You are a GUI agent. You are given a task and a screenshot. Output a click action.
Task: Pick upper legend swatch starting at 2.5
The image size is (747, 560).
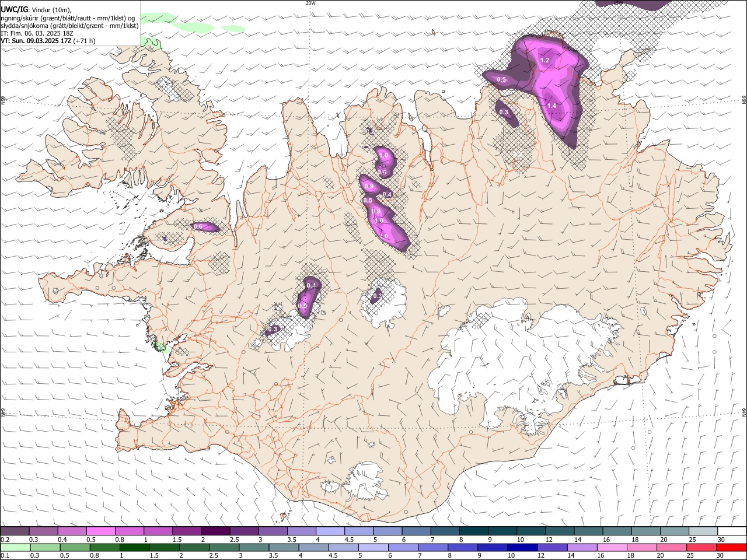(244, 531)
